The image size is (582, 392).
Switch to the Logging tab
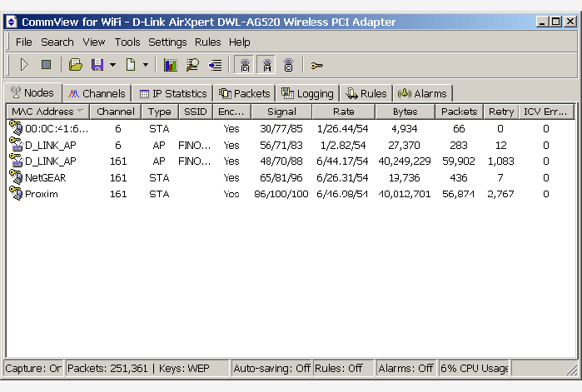(x=308, y=93)
